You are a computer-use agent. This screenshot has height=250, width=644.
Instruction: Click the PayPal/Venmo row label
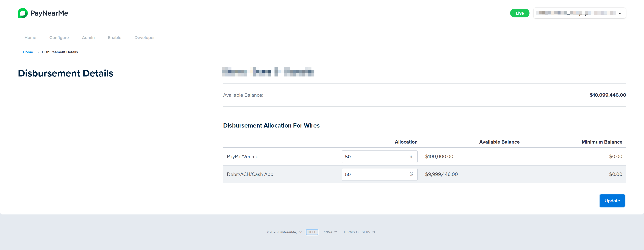242,156
